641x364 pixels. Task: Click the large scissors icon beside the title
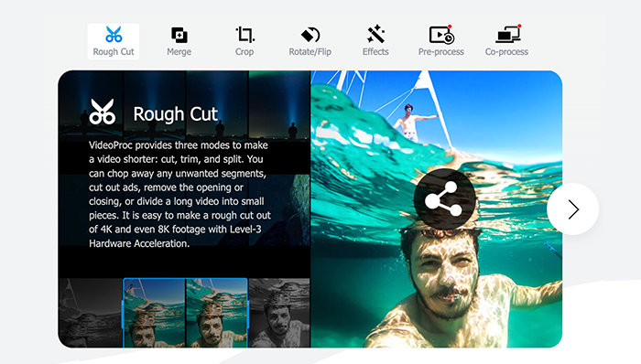103,112
